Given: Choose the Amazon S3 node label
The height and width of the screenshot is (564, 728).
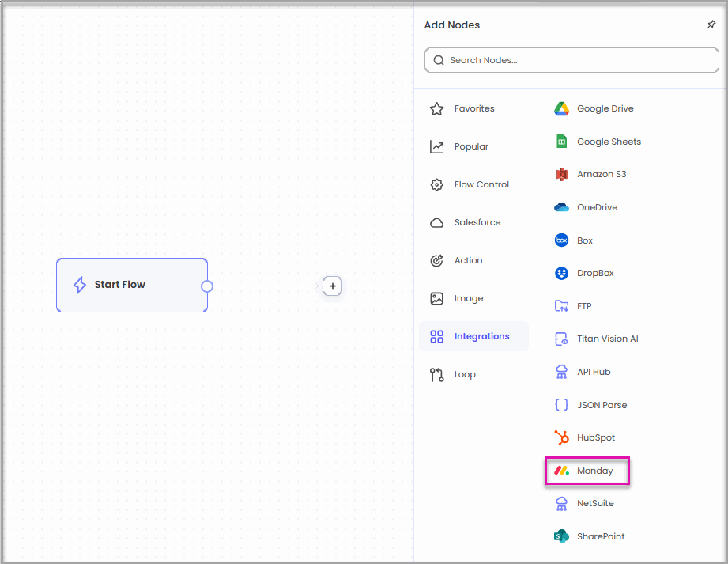Looking at the screenshot, I should click(x=602, y=174).
